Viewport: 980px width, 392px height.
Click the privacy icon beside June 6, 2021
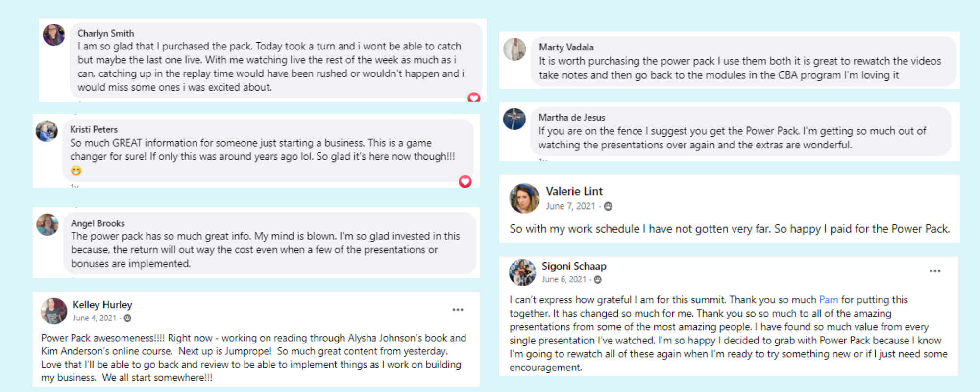pyautogui.click(x=598, y=280)
